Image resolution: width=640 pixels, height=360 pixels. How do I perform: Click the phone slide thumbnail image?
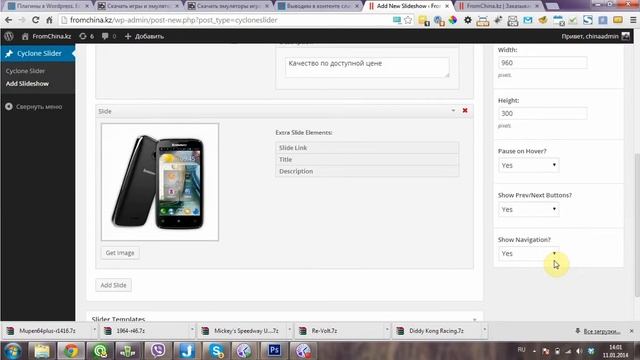pyautogui.click(x=160, y=182)
